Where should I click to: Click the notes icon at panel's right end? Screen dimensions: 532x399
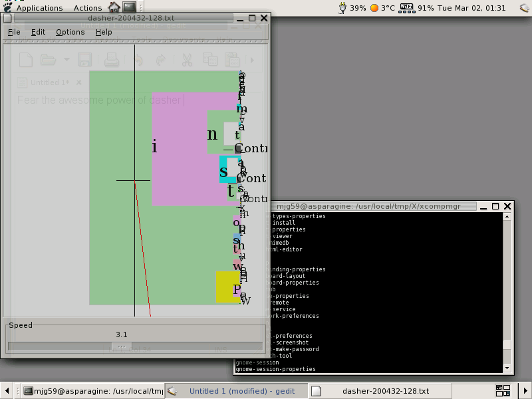pos(525,8)
